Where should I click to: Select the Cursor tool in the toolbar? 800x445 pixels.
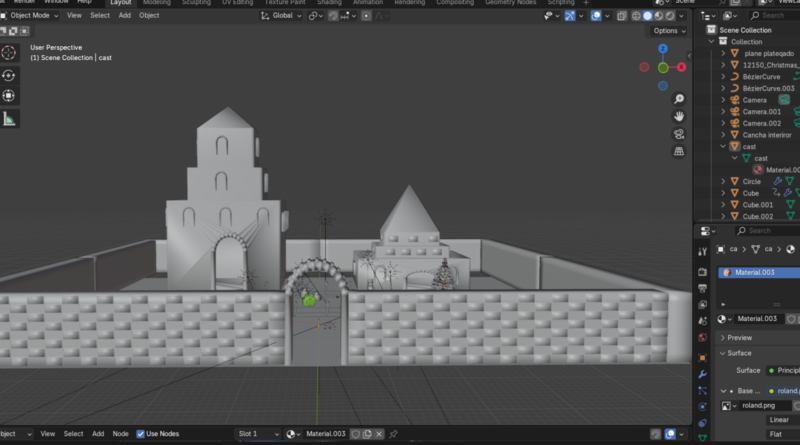point(9,53)
